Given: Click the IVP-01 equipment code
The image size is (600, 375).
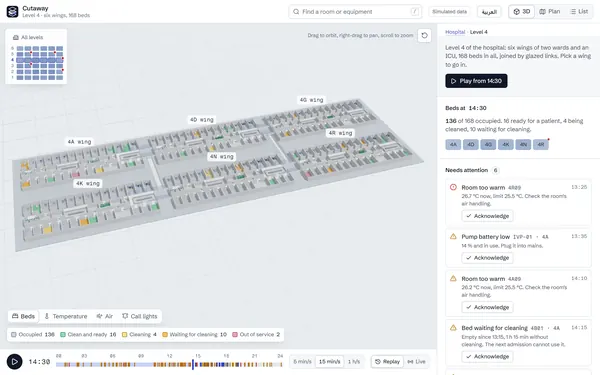Looking at the screenshot, I should (522, 237).
